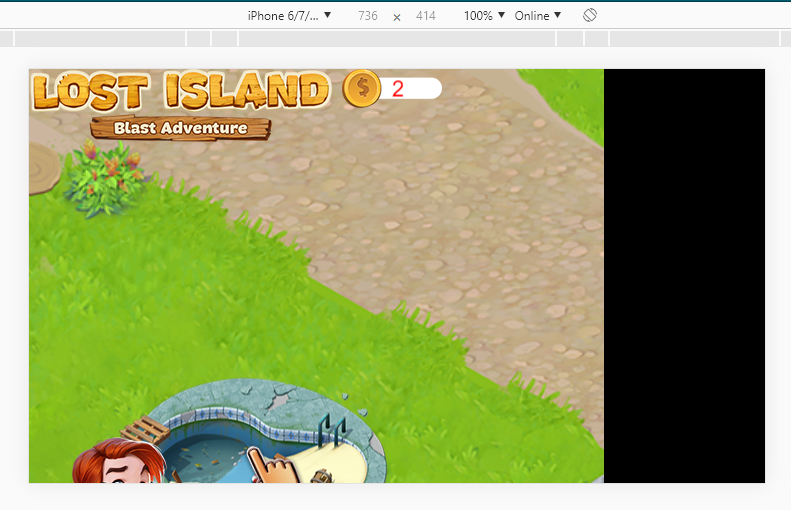This screenshot has width=791, height=510.
Task: Click the coin counter showing 2
Action: click(410, 88)
